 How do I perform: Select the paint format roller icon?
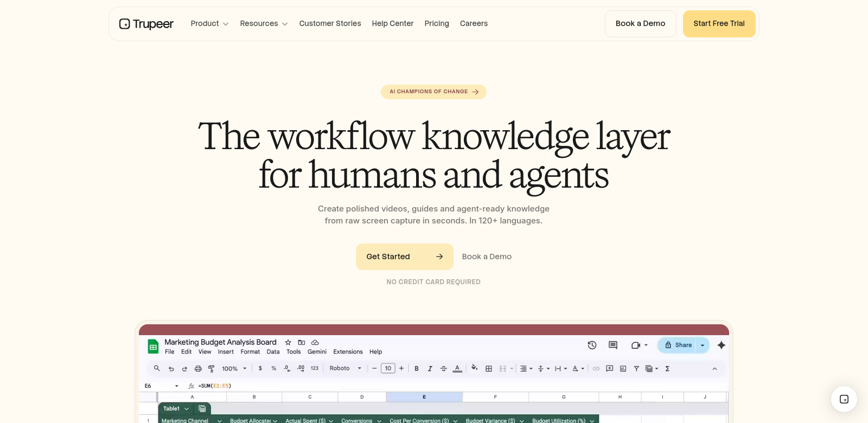coord(212,369)
